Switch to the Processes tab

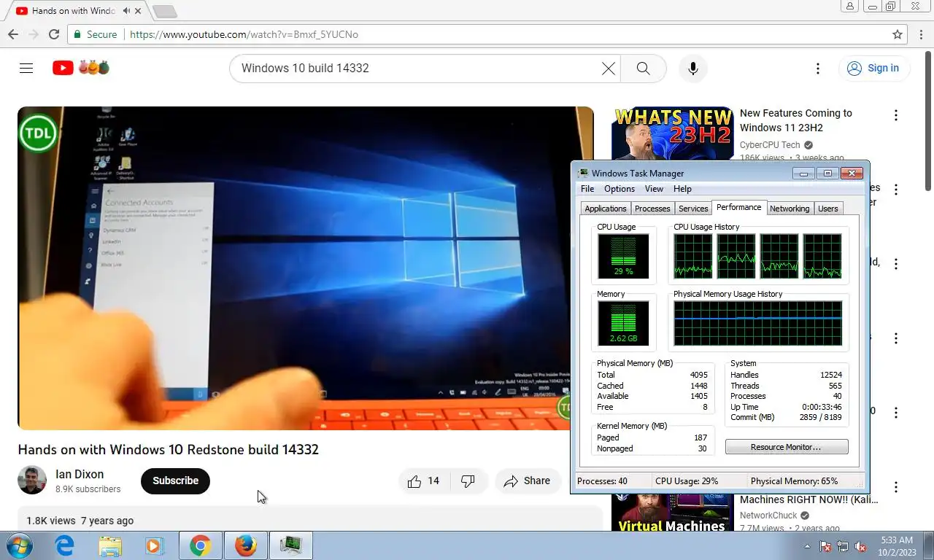[x=652, y=209]
